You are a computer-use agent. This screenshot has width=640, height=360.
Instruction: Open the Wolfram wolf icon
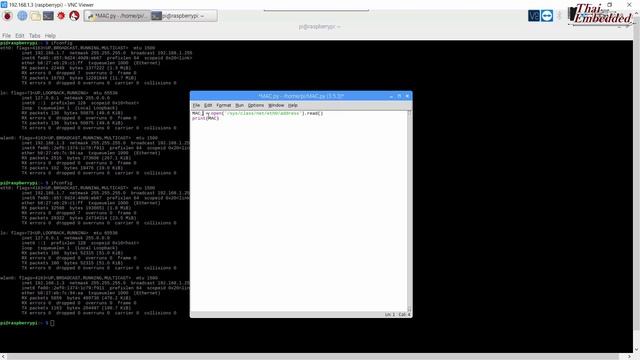pos(74,16)
